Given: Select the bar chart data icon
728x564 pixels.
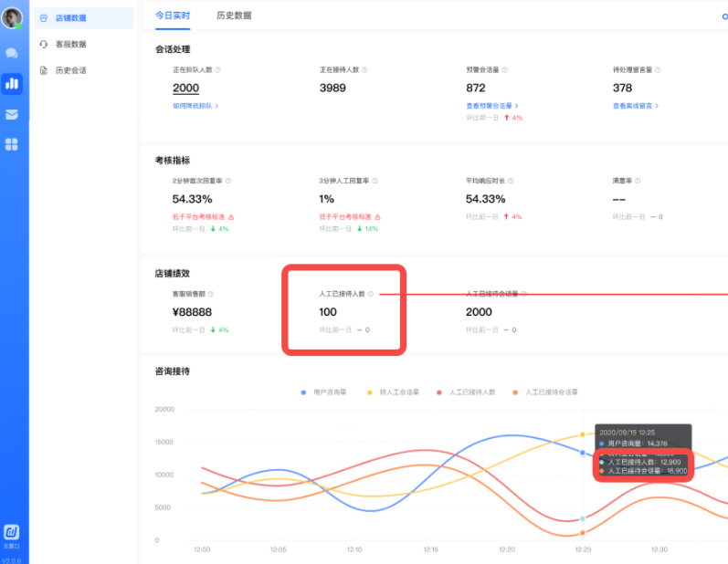Looking at the screenshot, I should click(12, 84).
